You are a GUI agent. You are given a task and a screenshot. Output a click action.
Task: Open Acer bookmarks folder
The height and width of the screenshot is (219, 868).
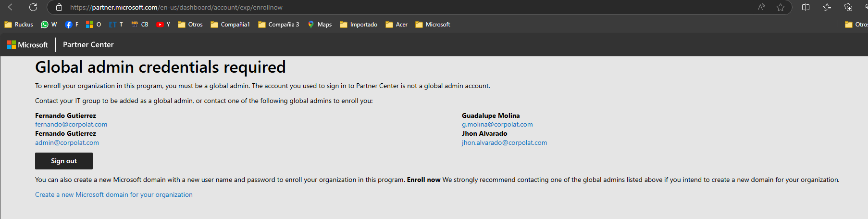point(397,25)
